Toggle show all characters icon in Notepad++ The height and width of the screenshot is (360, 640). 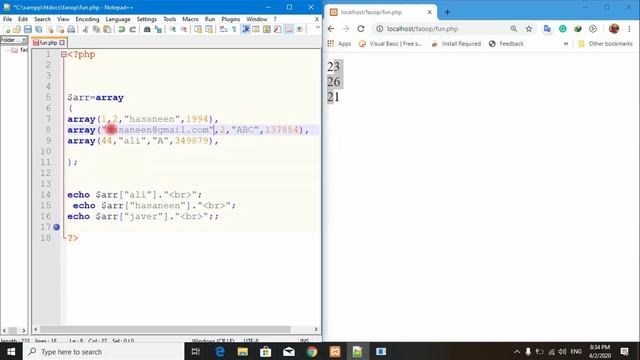pyautogui.click(x=234, y=29)
